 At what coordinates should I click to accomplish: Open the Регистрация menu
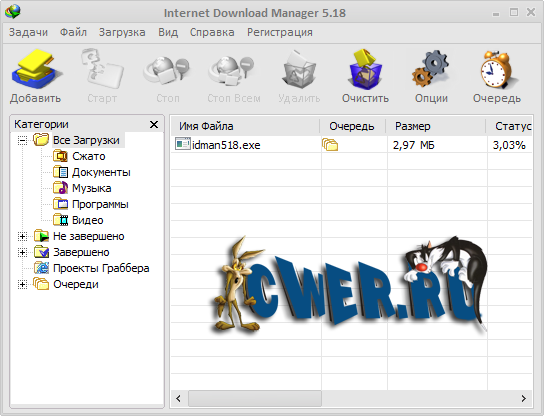click(280, 32)
